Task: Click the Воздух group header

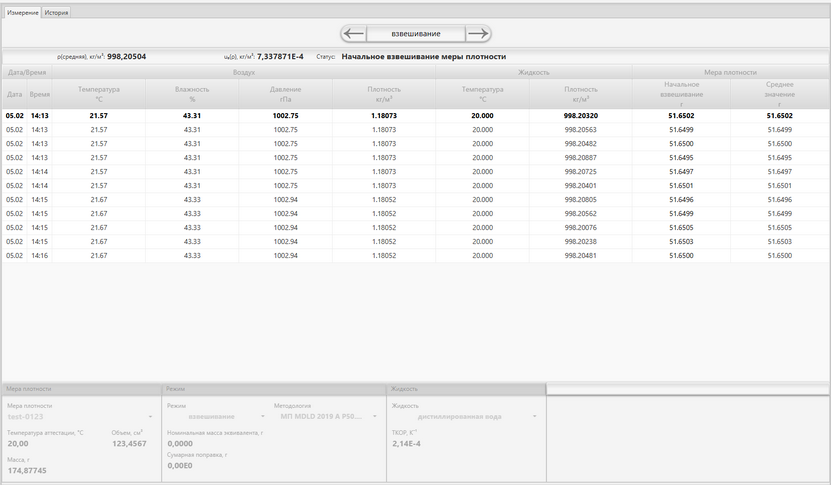Action: (x=244, y=72)
